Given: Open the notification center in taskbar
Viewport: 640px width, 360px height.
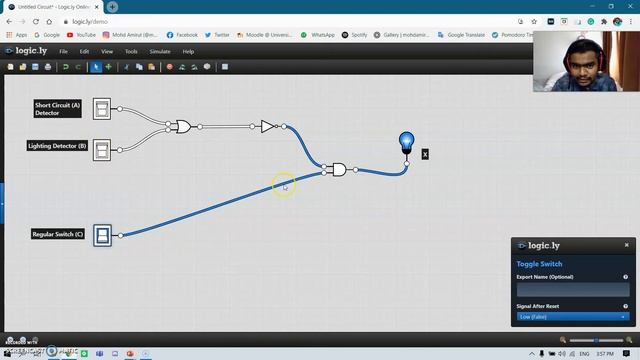Looking at the screenshot, I should [x=627, y=353].
